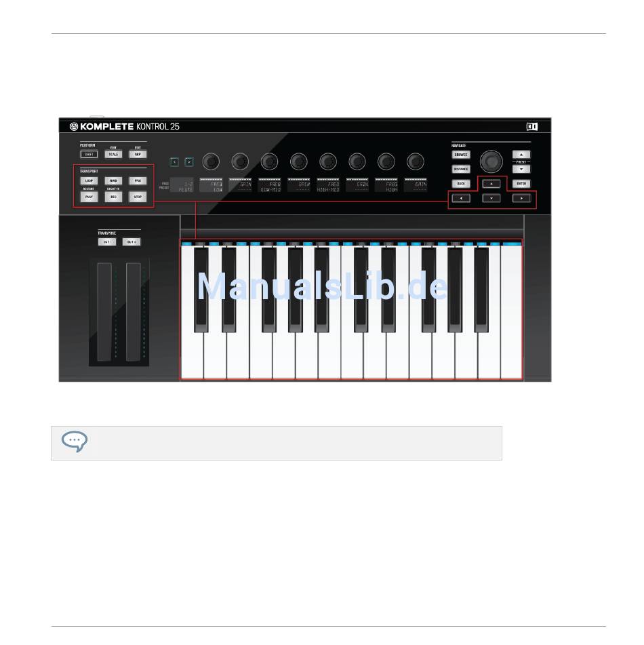This screenshot has height=645, width=644.
Task: Click the speech bubble note icon
Action: pos(75,442)
